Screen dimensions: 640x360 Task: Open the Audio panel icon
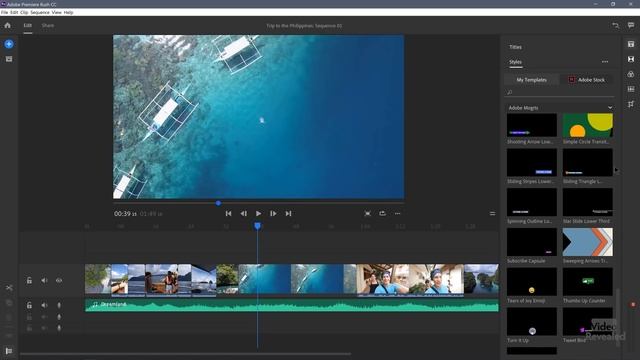tap(631, 89)
